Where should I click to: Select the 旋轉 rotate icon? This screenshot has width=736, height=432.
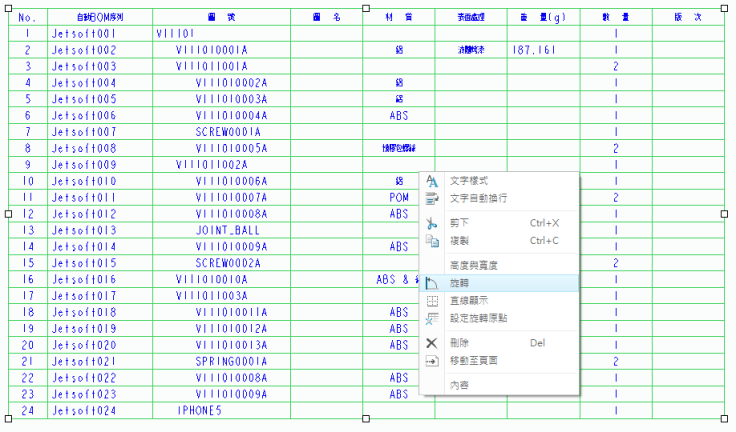coord(432,284)
